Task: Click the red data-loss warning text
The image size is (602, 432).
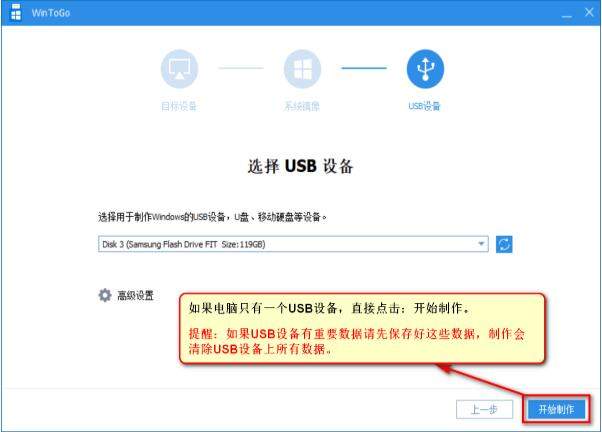Action: (x=357, y=341)
